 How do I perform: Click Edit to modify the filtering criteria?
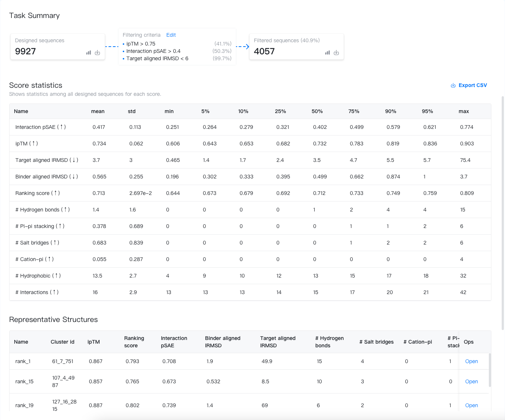coord(171,35)
